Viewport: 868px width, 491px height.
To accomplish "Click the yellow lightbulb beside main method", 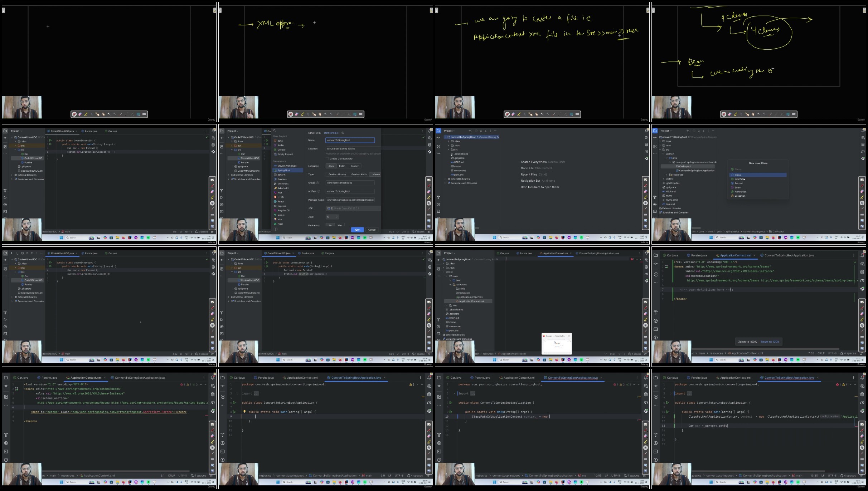I will pos(244,412).
